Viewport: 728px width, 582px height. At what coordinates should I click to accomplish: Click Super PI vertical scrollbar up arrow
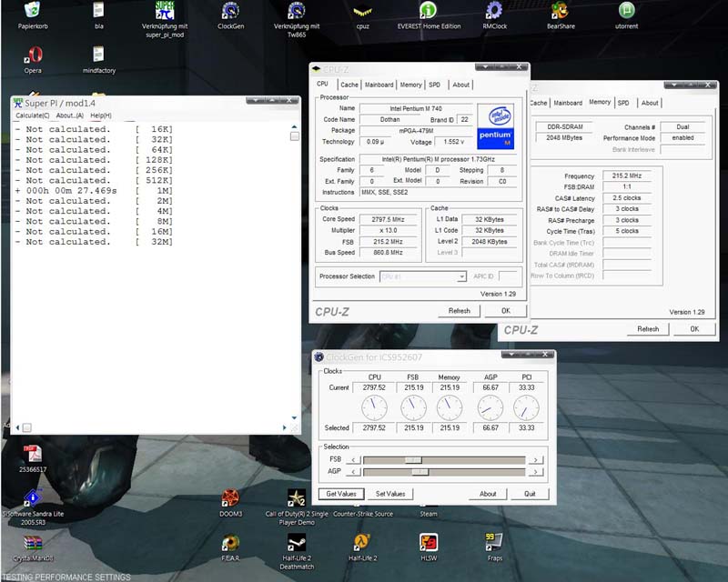(x=294, y=126)
